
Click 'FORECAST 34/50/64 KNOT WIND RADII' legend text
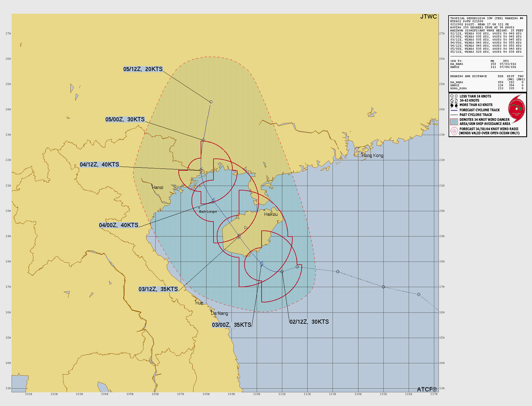tap(489, 129)
